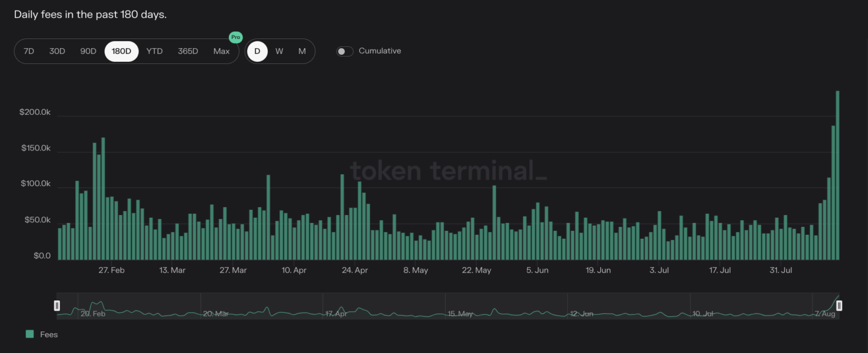Click right handle of range slider
Screen dimensions: 868x353
click(839, 305)
